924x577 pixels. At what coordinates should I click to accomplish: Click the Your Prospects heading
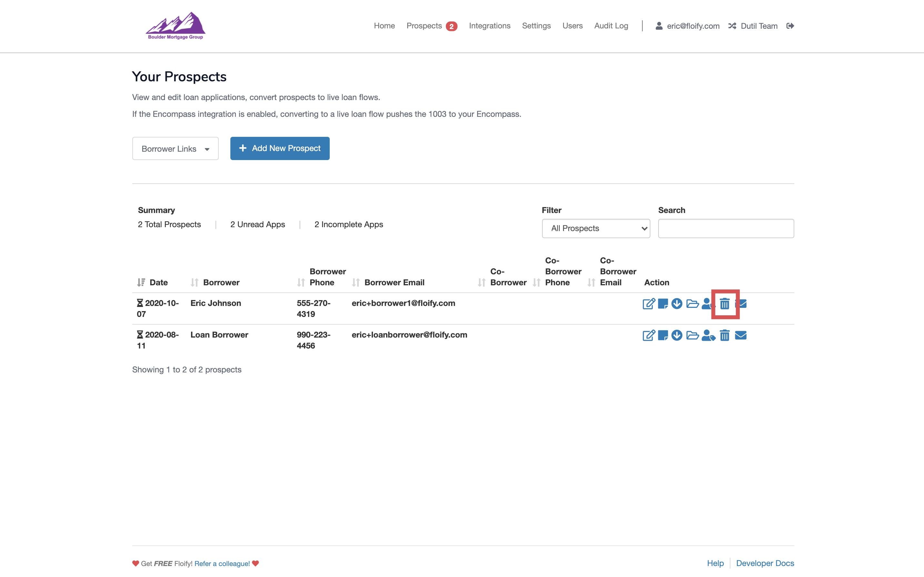click(179, 77)
